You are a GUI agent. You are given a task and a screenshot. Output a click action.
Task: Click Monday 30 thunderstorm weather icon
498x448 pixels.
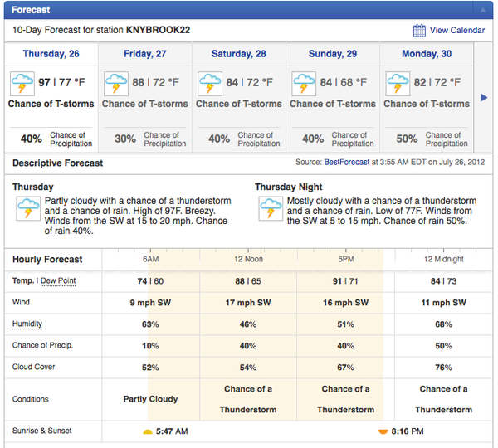(398, 84)
